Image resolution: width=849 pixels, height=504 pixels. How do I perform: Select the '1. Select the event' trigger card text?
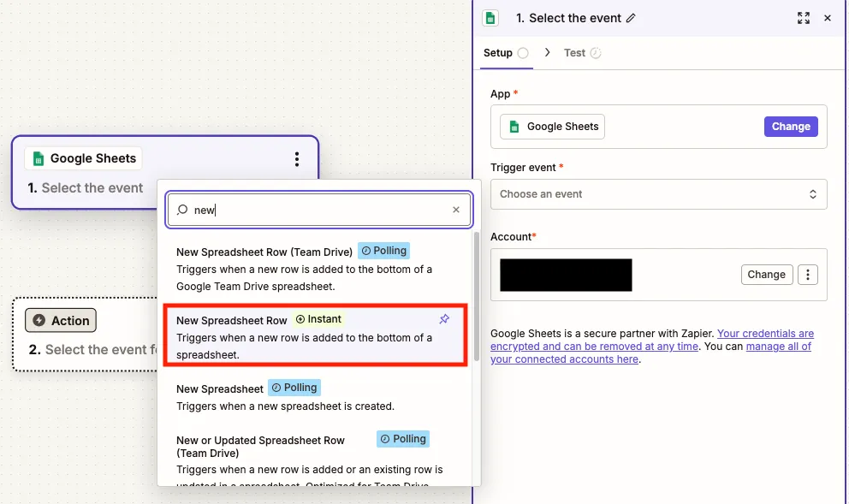[86, 188]
